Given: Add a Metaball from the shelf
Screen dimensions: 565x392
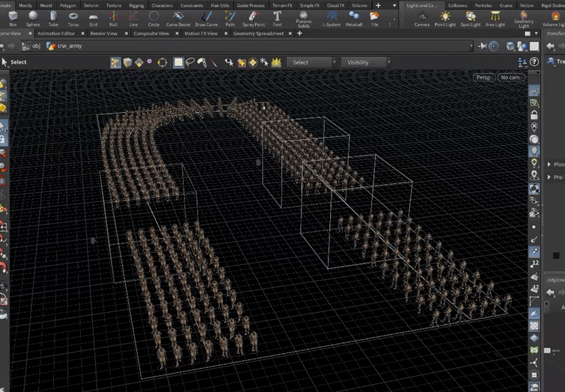Looking at the screenshot, I should (354, 19).
